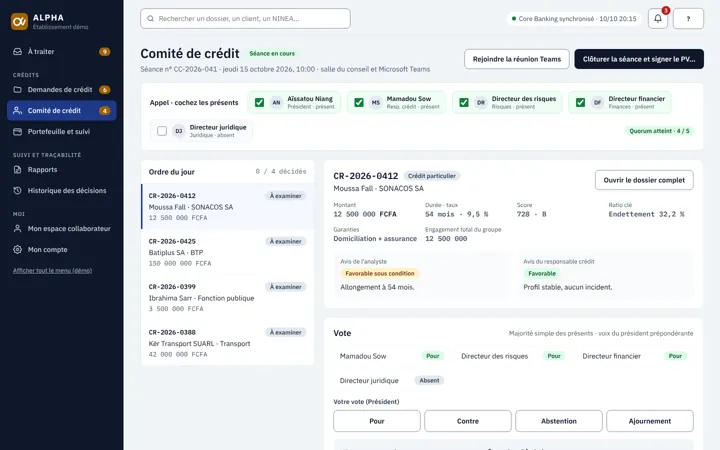Click the Demandes de crédit folder icon
The image size is (720, 450).
point(17,90)
